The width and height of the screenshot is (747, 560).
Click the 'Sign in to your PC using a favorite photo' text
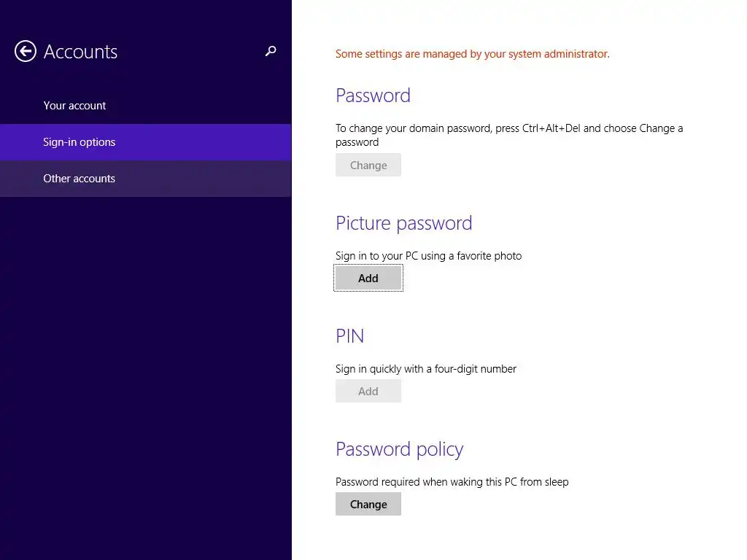pyautogui.click(x=428, y=256)
